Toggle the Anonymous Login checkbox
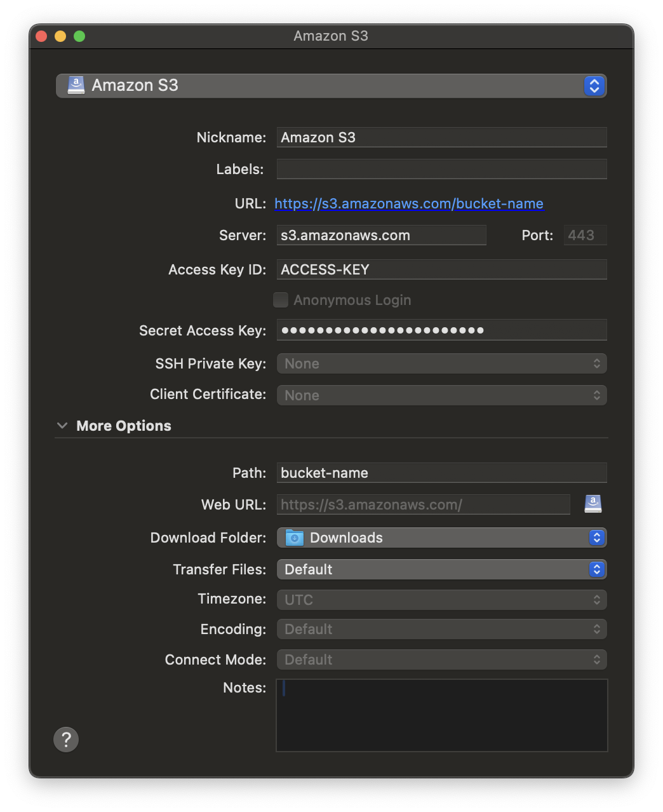The height and width of the screenshot is (812, 663). [281, 300]
